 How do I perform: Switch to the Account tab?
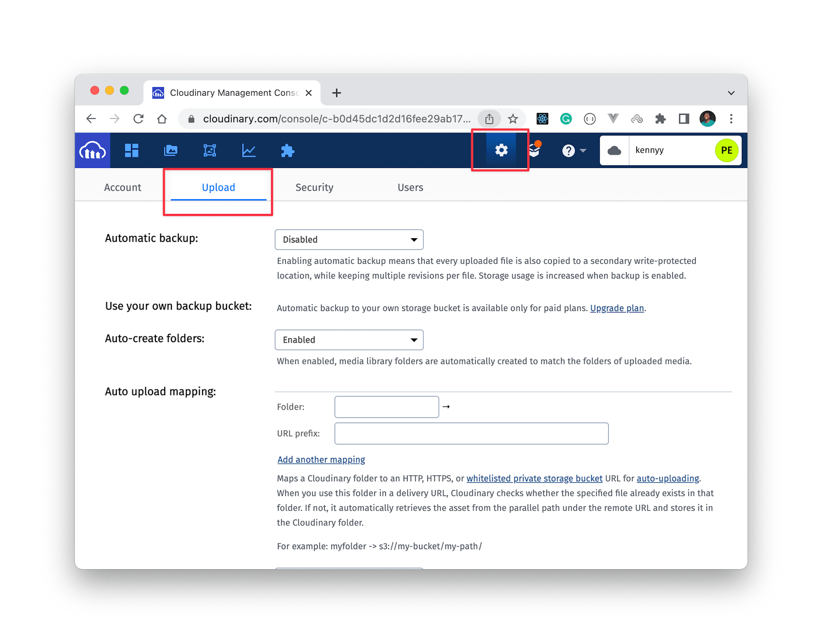pos(122,187)
